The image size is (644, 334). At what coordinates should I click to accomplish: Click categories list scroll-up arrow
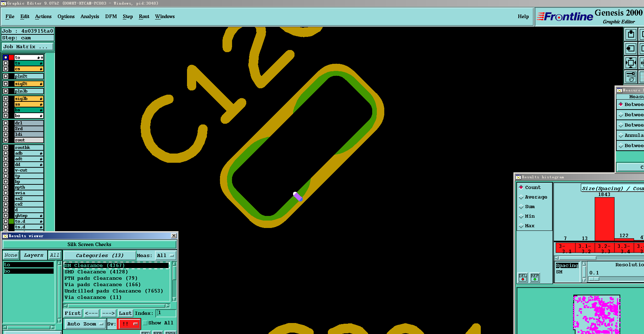point(174,264)
